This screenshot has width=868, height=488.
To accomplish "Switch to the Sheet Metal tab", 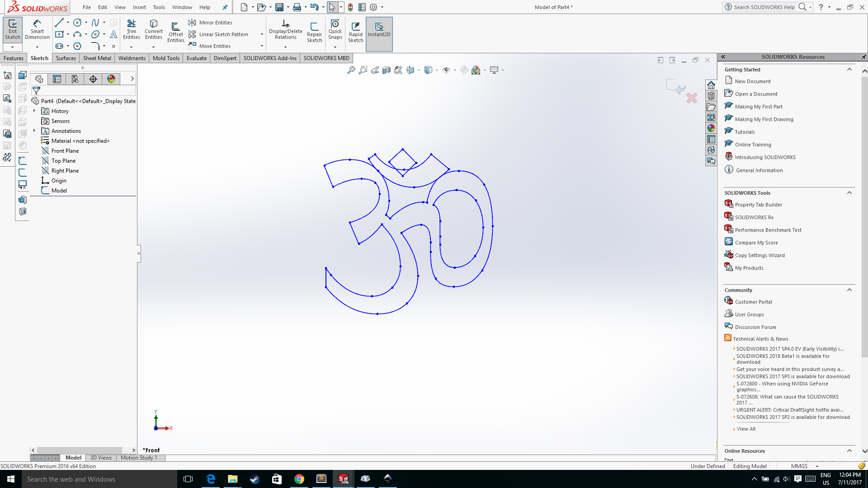I will (97, 58).
